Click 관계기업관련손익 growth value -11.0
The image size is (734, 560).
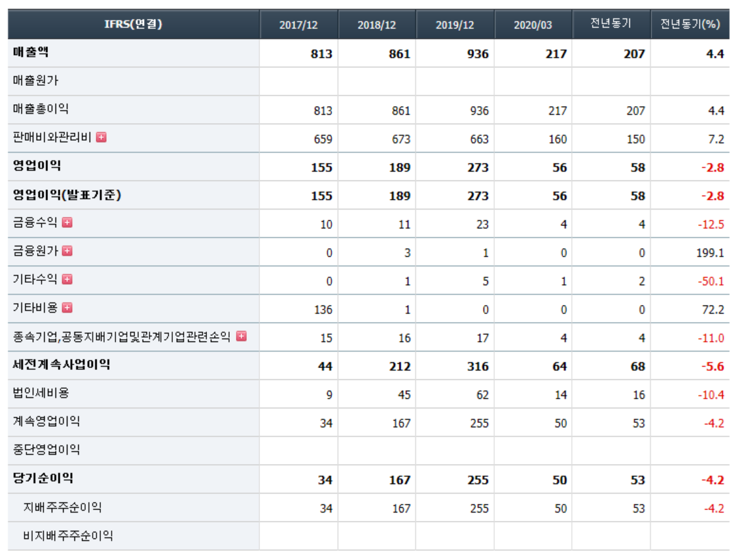click(x=711, y=338)
